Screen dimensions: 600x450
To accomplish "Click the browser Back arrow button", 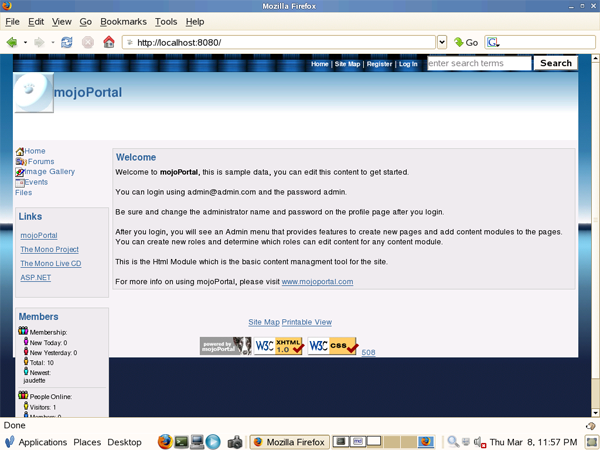I will coord(12,42).
